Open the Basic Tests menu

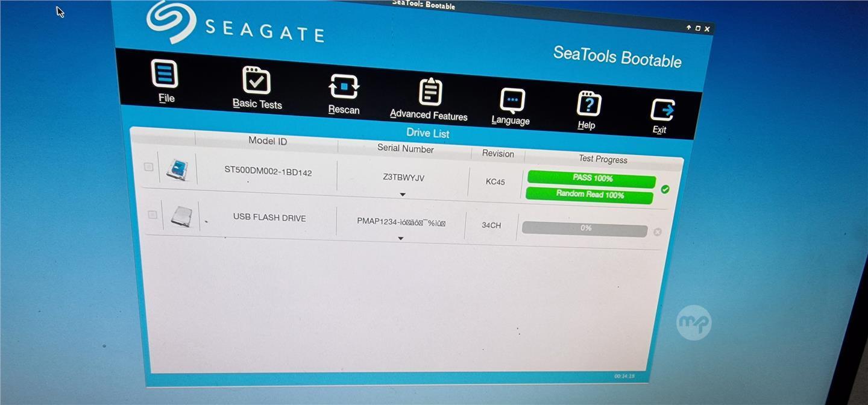[256, 80]
